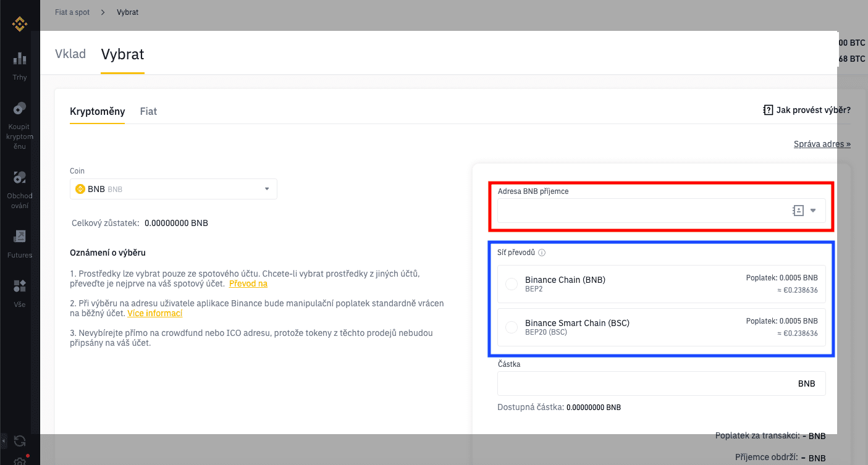Screen dimensions: 868x465
Task: Select the Kryptoměny tab
Action: click(x=97, y=111)
